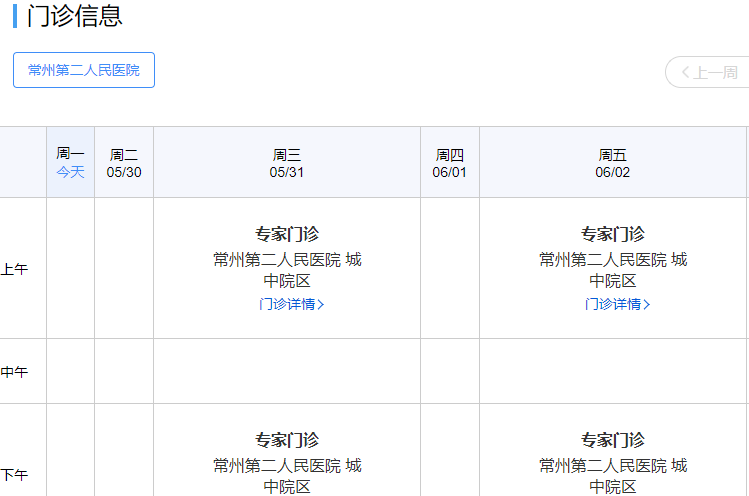Click 专家门诊 title in Wednesday morning slot
The image size is (749, 496).
286,234
